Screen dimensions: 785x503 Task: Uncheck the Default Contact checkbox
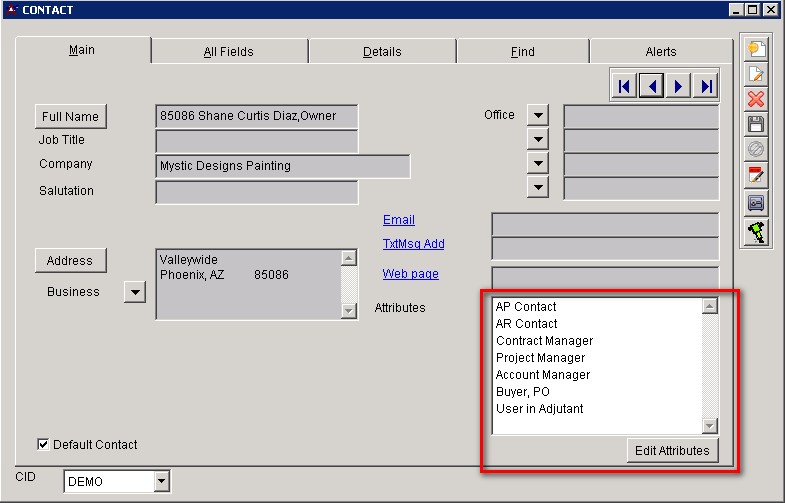point(43,445)
